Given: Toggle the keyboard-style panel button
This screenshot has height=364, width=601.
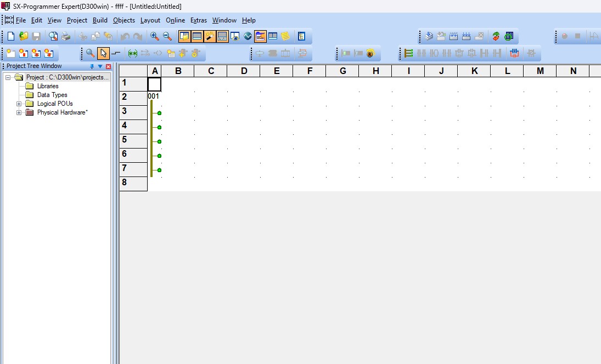Looking at the screenshot, I should [222, 36].
